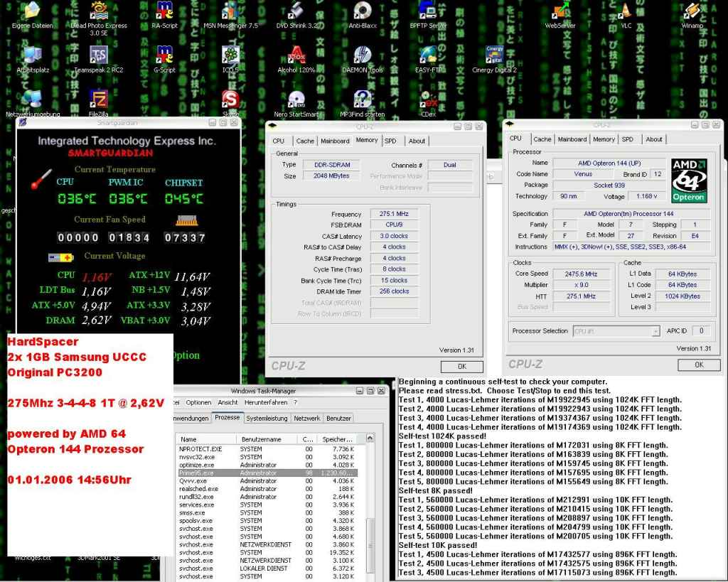Select the Prime95.exe process row
Screen dimensions: 728x582
tap(268, 473)
